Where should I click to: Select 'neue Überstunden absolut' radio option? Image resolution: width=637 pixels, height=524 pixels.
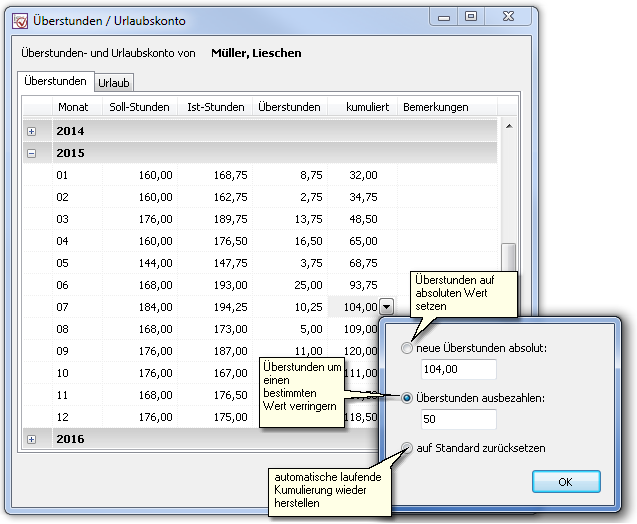(406, 348)
